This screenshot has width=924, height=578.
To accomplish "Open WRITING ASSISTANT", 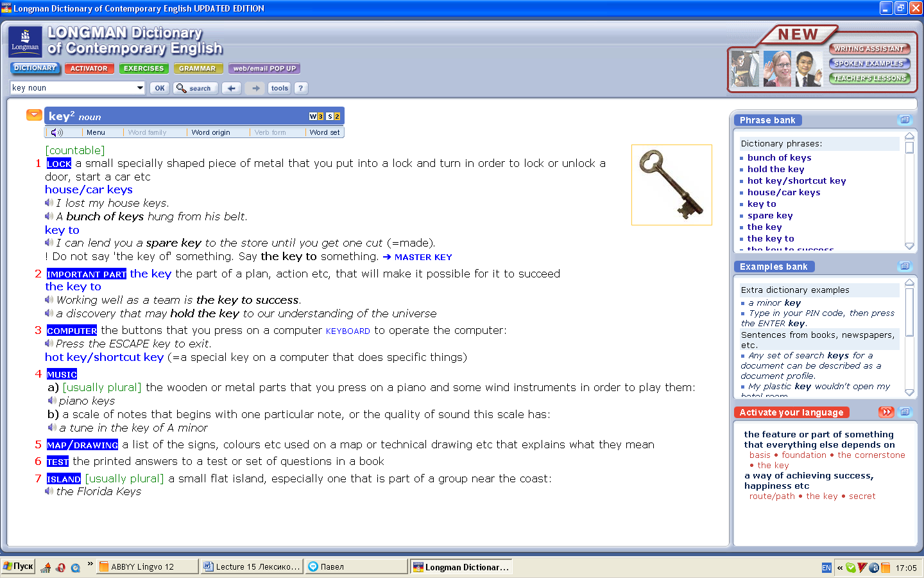I will click(x=869, y=49).
